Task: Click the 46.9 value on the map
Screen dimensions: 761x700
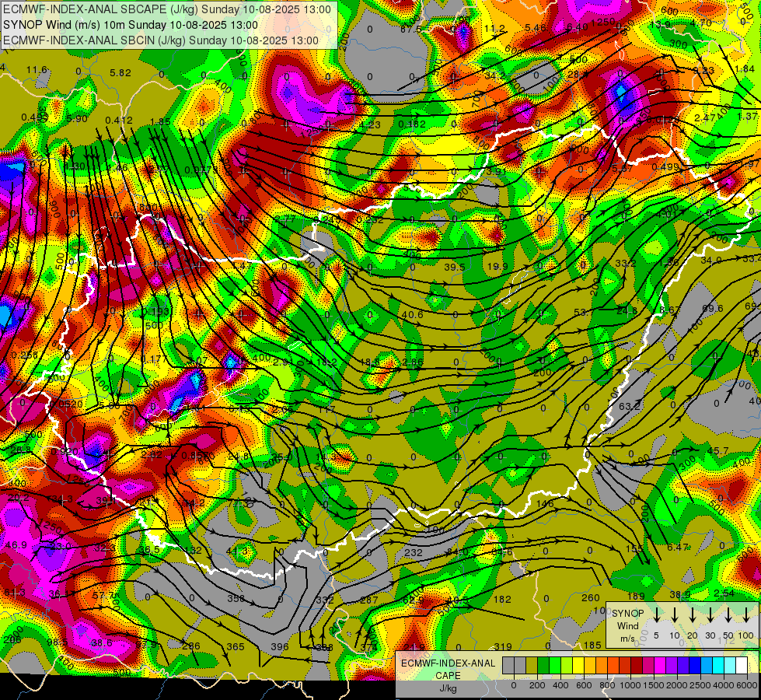Action: point(16,545)
